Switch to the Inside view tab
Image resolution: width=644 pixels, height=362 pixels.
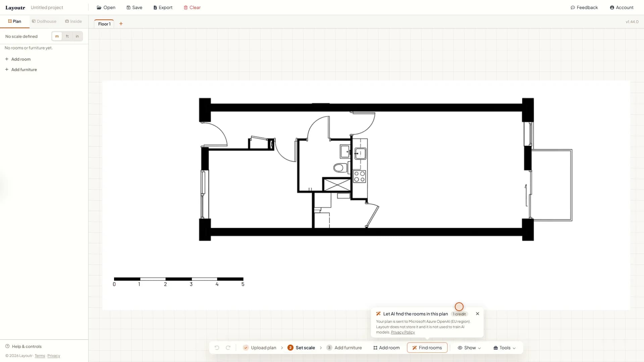73,21
